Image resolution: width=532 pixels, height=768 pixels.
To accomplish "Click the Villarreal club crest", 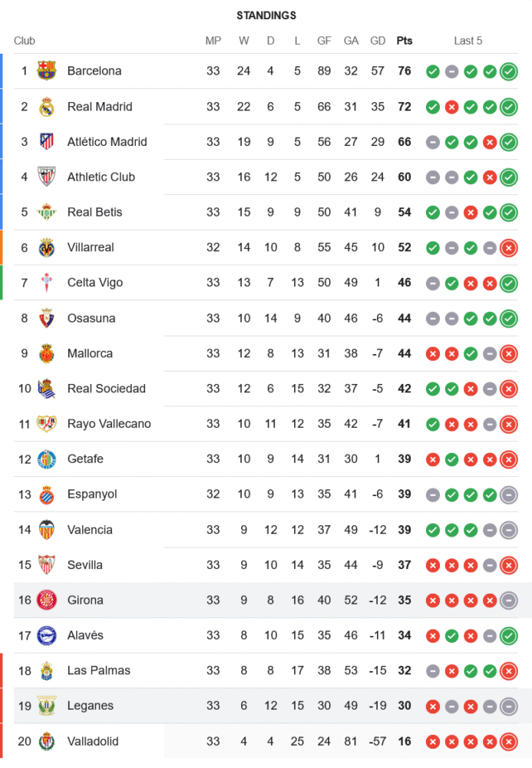I will click(x=47, y=247).
